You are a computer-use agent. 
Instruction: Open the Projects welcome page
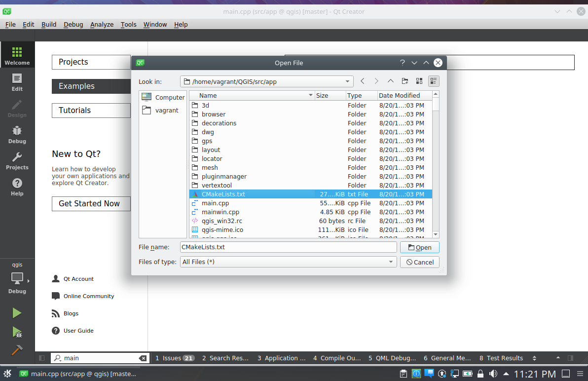pyautogui.click(x=91, y=62)
